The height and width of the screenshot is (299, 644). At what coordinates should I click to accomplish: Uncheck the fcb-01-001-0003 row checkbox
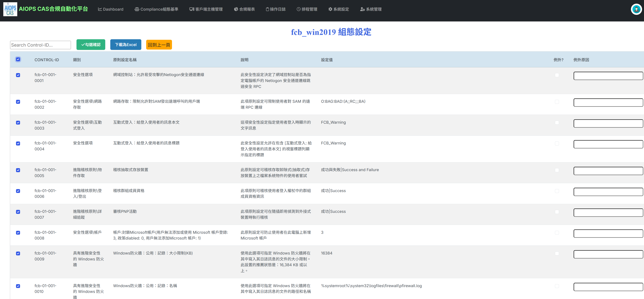click(x=18, y=123)
